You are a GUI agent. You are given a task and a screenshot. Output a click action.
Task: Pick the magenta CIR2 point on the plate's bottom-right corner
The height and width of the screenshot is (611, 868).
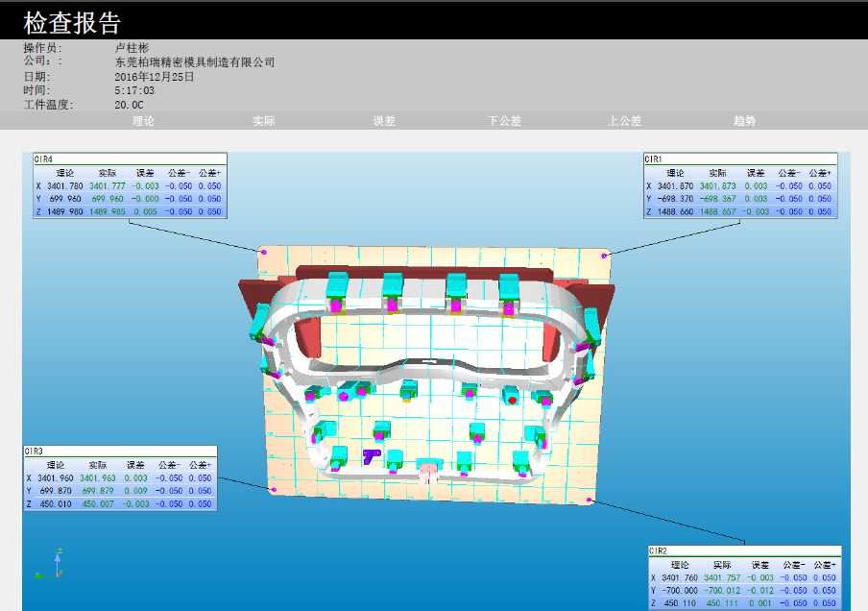coord(590,501)
